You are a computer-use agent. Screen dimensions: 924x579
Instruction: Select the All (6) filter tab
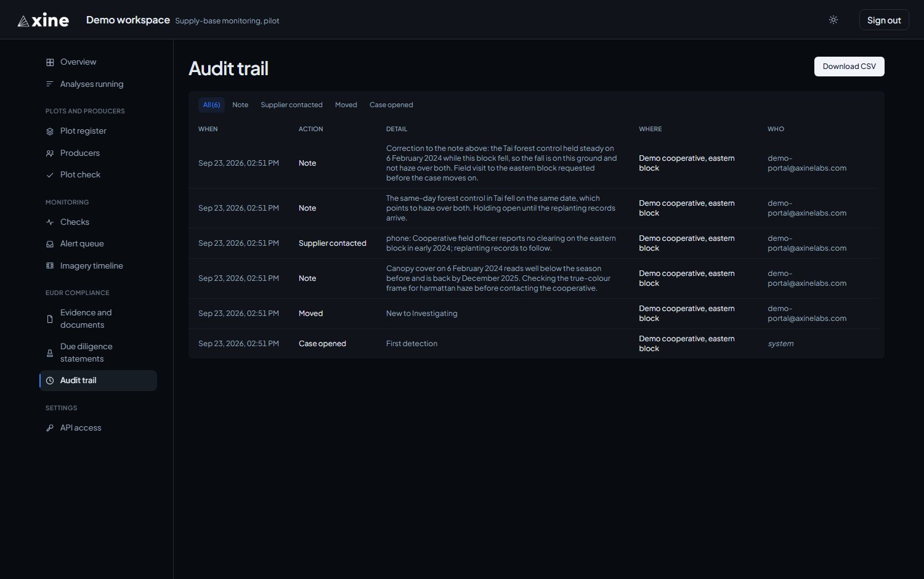click(x=211, y=105)
